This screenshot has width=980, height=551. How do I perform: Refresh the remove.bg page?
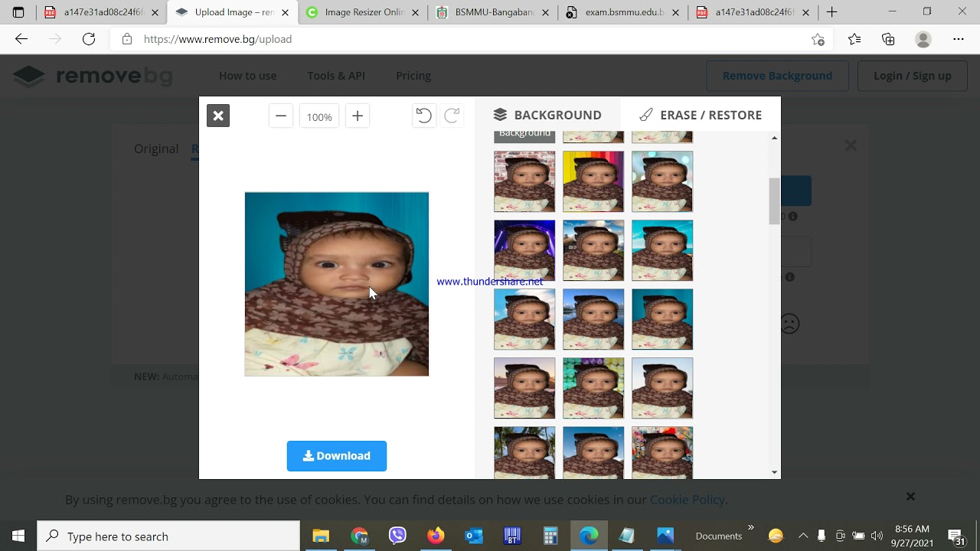click(89, 39)
